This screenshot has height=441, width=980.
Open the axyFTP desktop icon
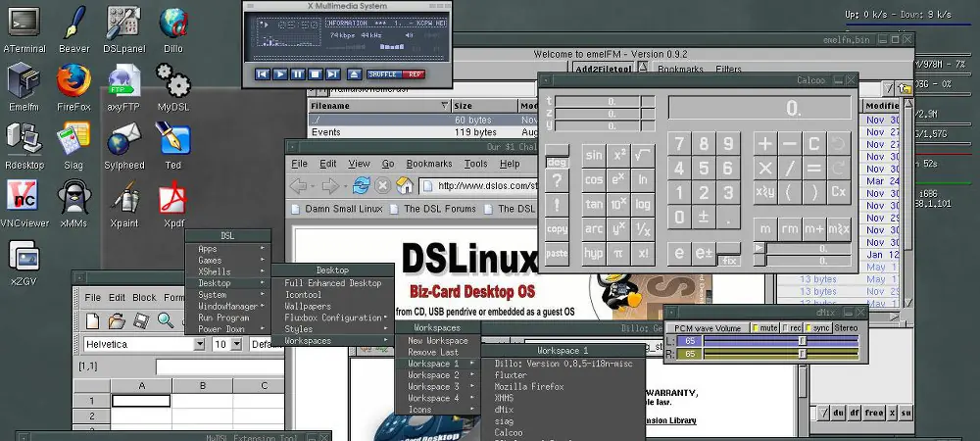tap(123, 80)
